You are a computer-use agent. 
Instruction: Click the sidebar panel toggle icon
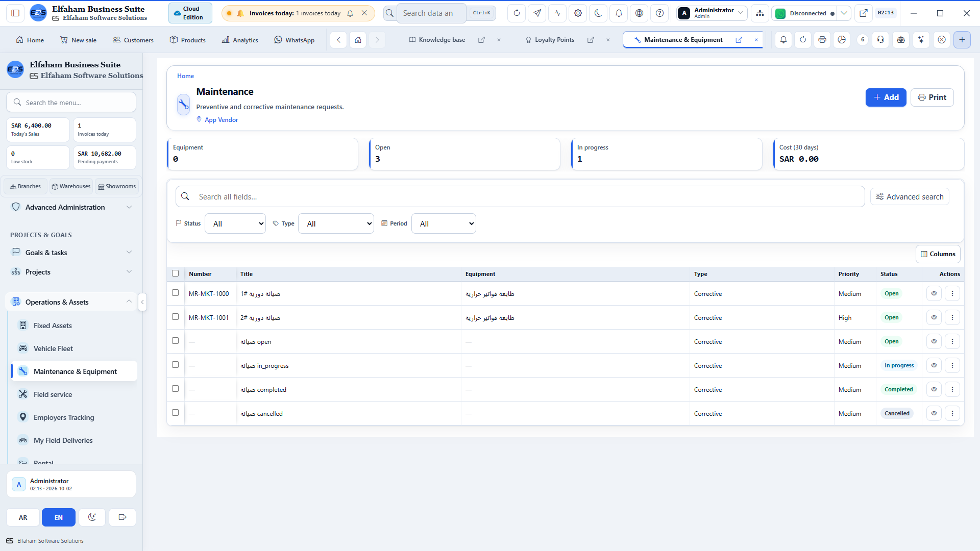[15, 13]
